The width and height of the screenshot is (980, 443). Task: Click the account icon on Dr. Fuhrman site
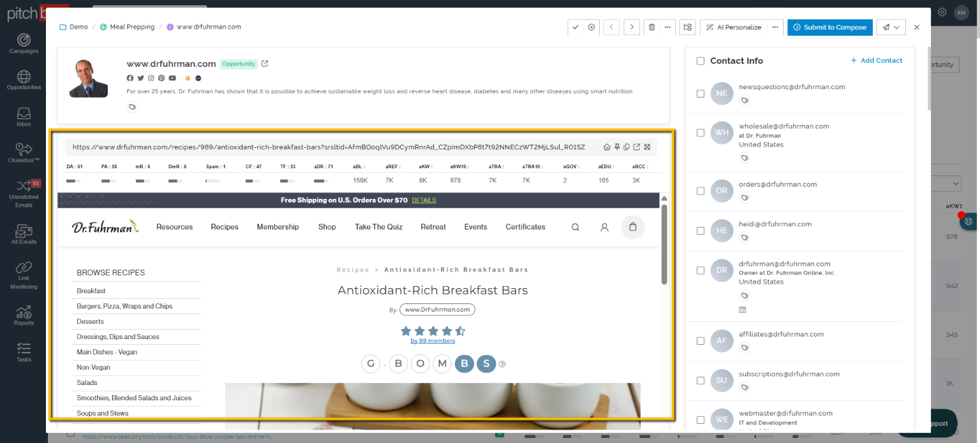(x=604, y=227)
